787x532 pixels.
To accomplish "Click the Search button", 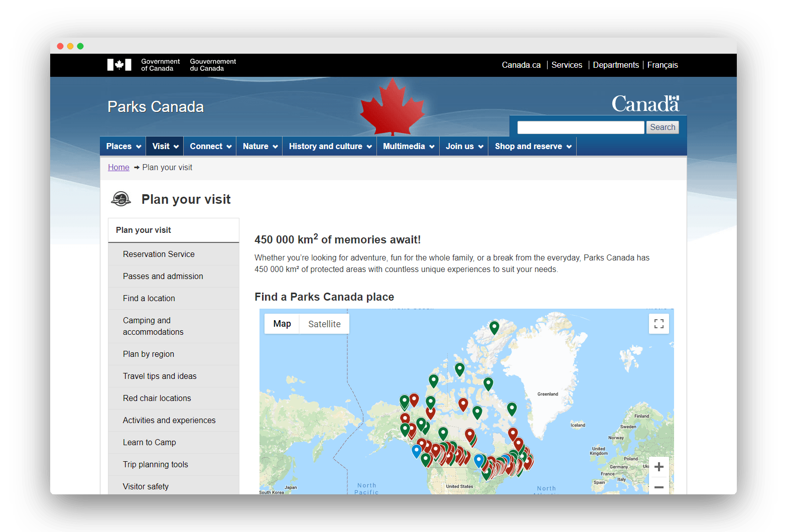I will pos(663,127).
